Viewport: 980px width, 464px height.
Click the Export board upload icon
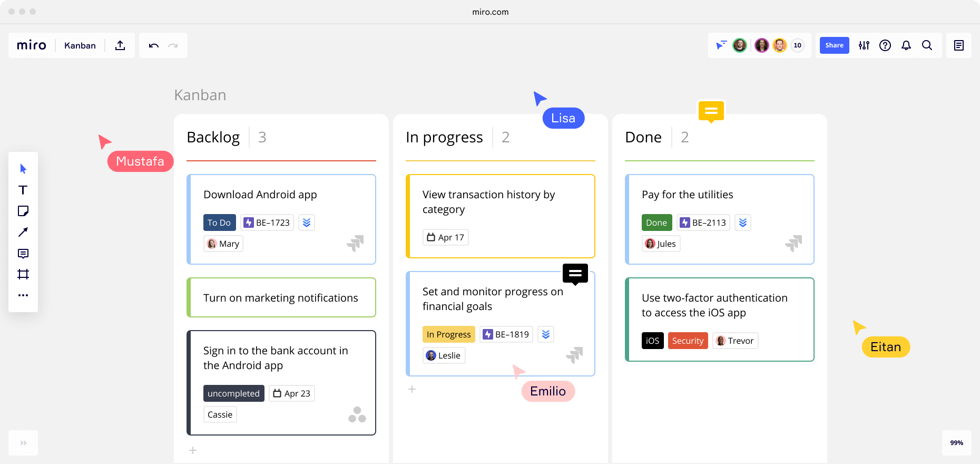click(120, 45)
